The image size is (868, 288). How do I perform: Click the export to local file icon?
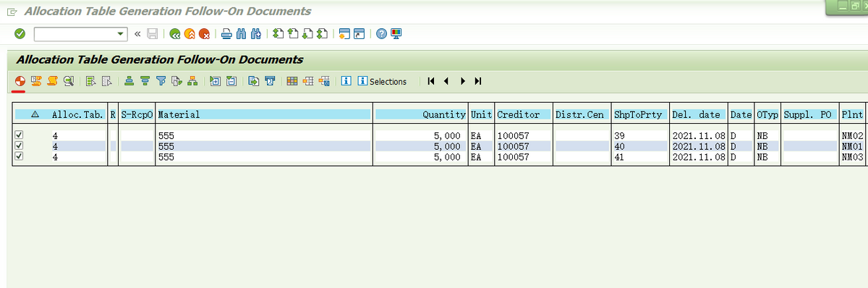253,81
